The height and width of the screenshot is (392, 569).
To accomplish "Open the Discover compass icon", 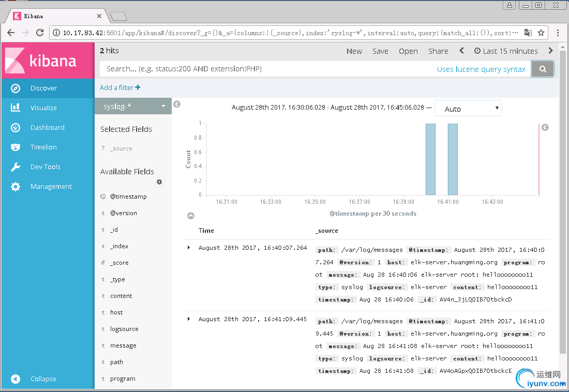I will point(15,88).
